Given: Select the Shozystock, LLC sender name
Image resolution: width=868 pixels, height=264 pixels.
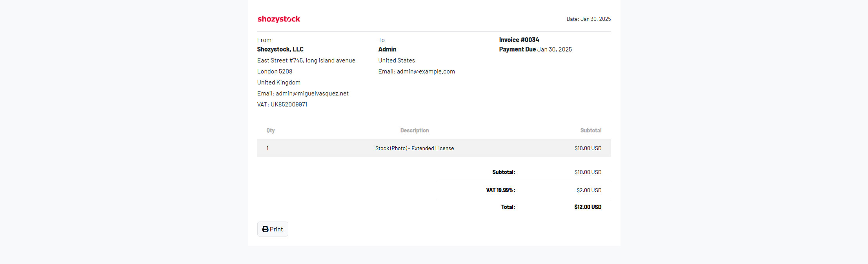Looking at the screenshot, I should click(280, 49).
